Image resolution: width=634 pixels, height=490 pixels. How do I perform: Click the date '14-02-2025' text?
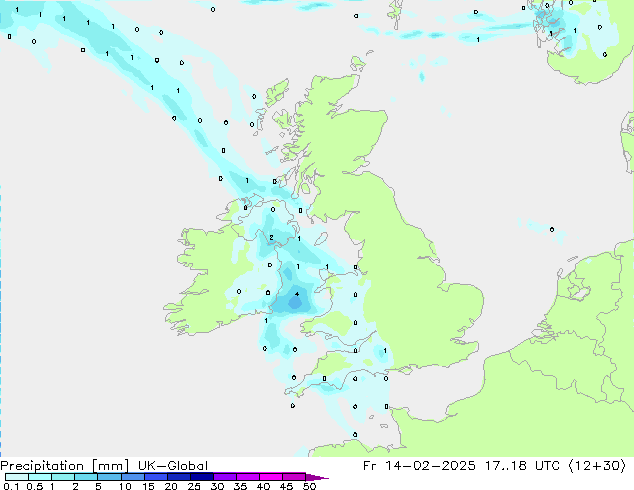click(x=430, y=466)
